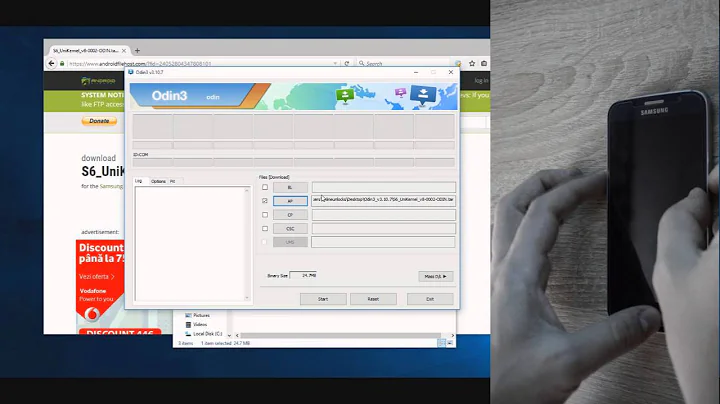The height and width of the screenshot is (404, 720).
Task: Click log panel scrollbar down arrow
Action: coord(247,297)
